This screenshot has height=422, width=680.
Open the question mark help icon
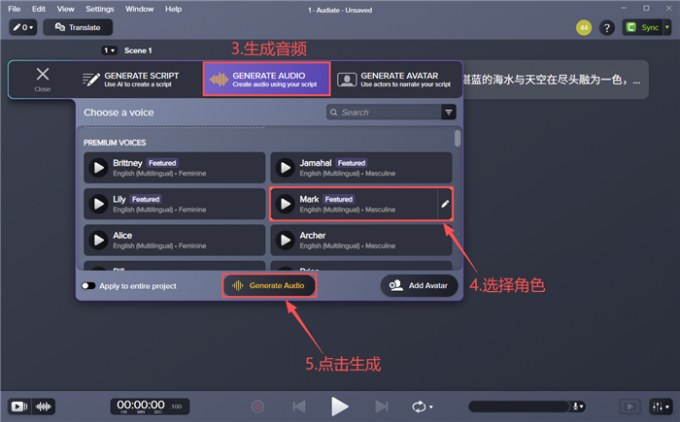607,28
